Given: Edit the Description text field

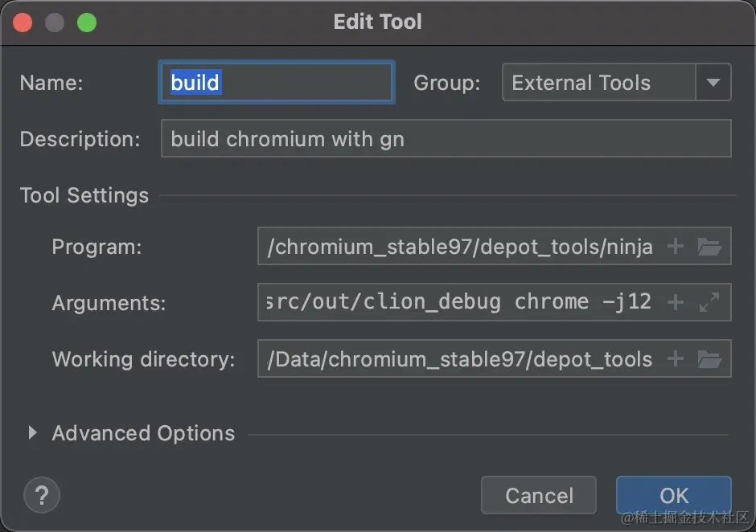Looking at the screenshot, I should [x=446, y=139].
